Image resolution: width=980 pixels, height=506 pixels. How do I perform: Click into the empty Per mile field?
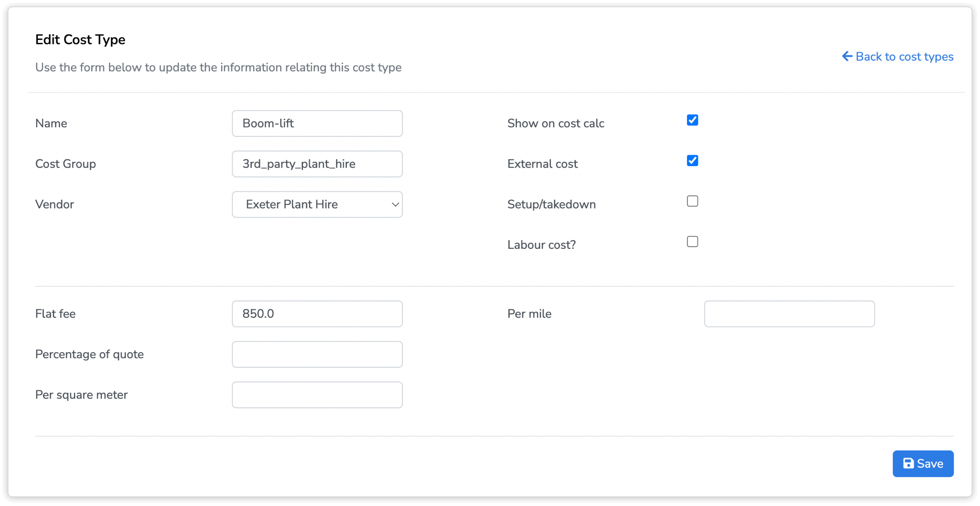(x=789, y=314)
